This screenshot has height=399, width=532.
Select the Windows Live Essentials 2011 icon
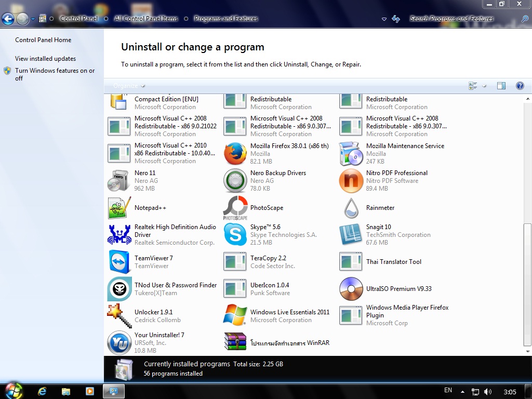coord(235,315)
